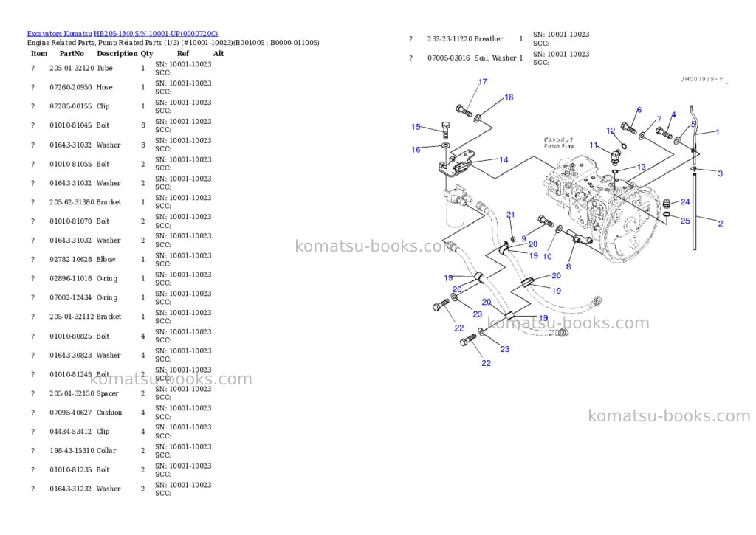Click diagram callout number 11
Viewport: 756px width, 535px height.
pos(594,145)
